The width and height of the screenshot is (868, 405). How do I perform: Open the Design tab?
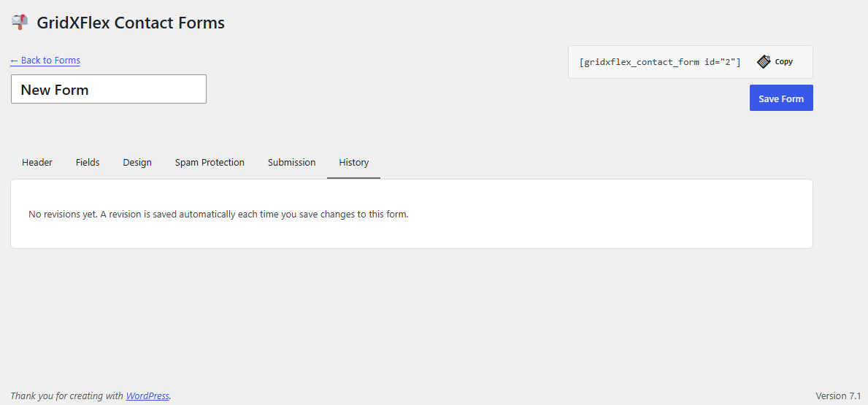click(137, 163)
